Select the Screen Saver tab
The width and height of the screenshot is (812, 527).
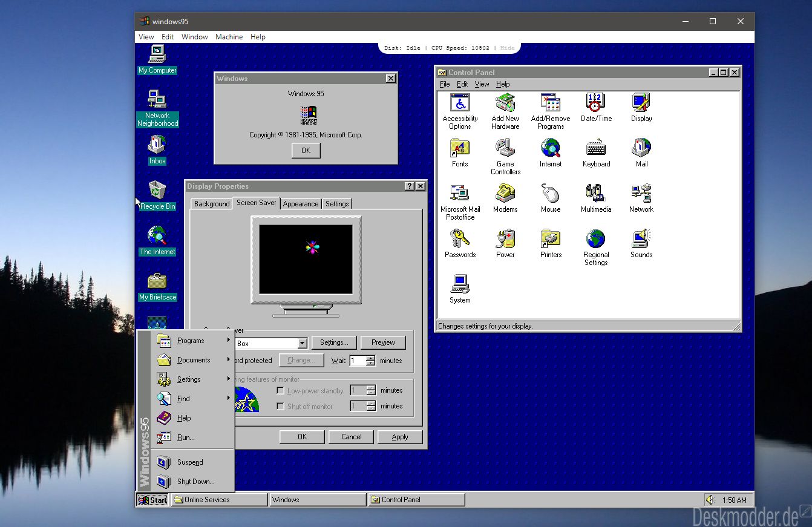click(257, 203)
